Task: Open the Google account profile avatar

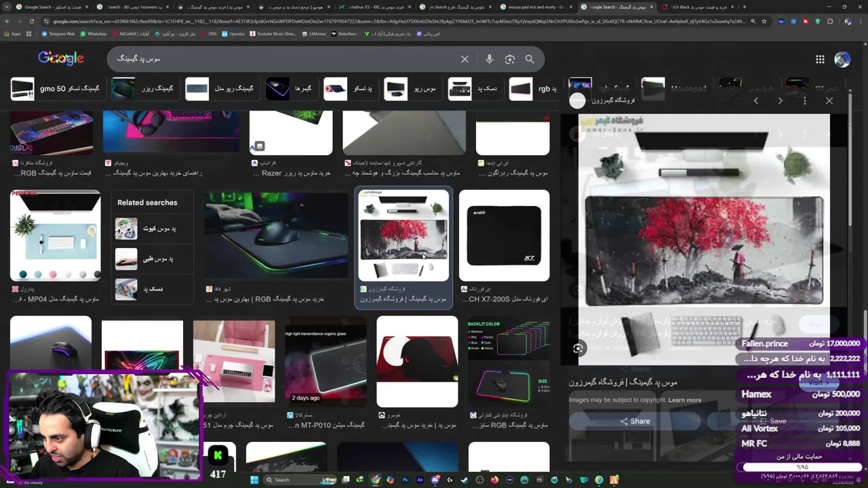Action: (842, 60)
